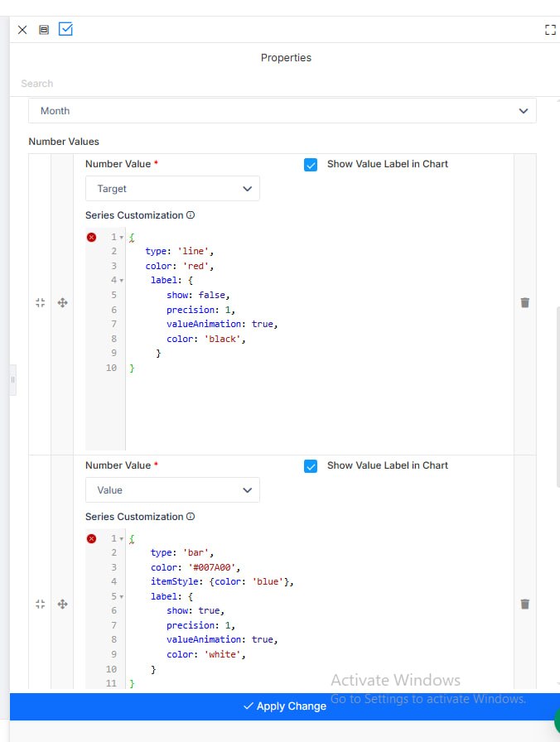Delete the Target number value row
Screen dimensions: 560x742
525,303
